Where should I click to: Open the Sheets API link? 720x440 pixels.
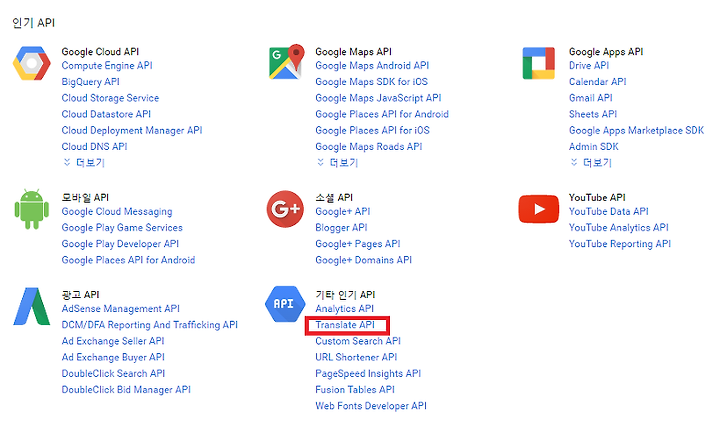(x=593, y=114)
